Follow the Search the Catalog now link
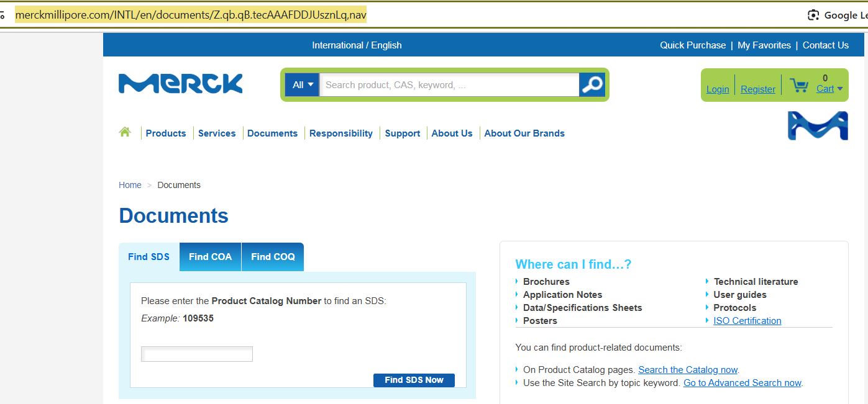 (688, 370)
